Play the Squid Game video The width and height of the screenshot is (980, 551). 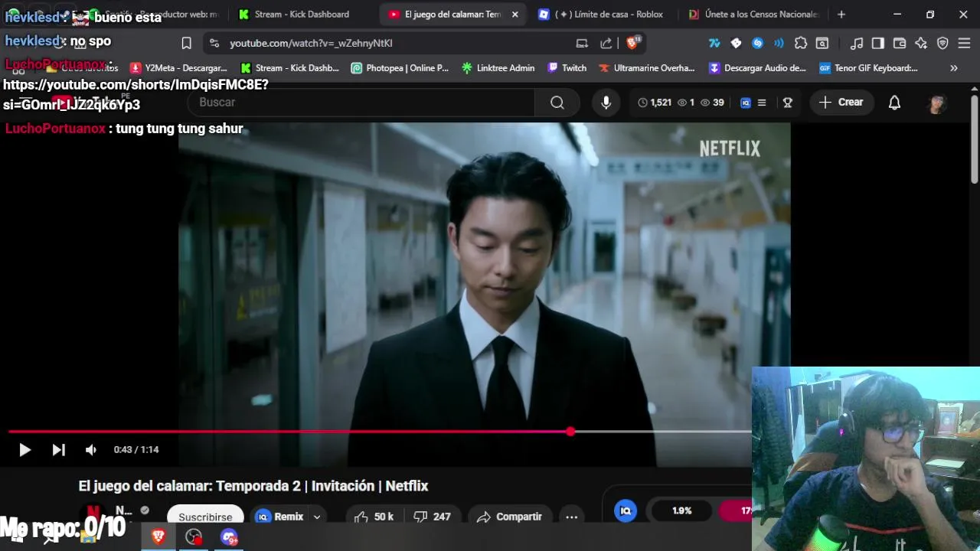[24, 450]
